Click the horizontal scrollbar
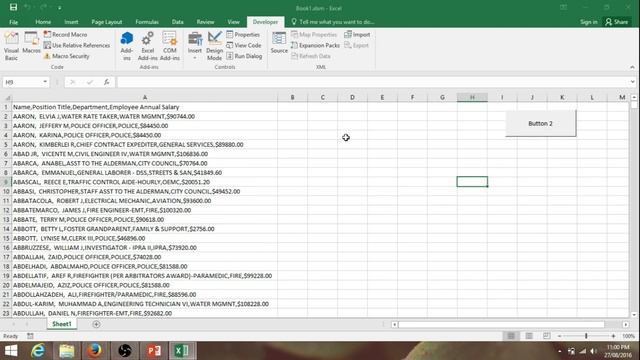 click(x=501, y=324)
